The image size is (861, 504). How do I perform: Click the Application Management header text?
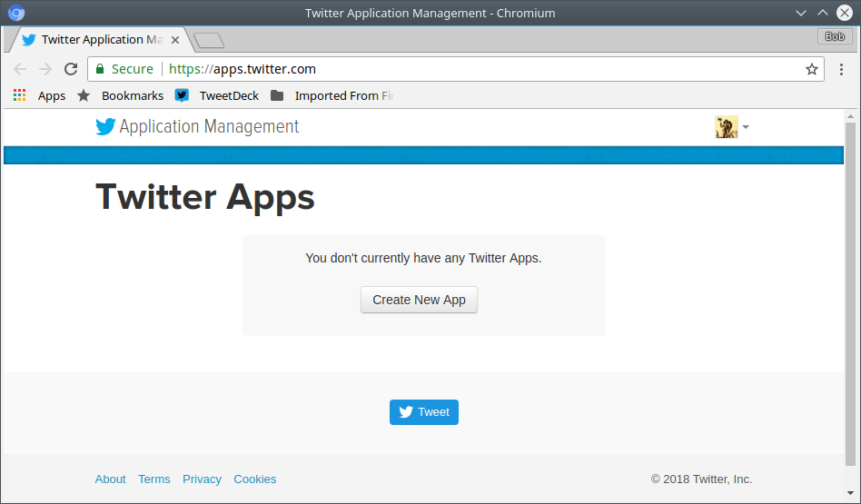[209, 127]
